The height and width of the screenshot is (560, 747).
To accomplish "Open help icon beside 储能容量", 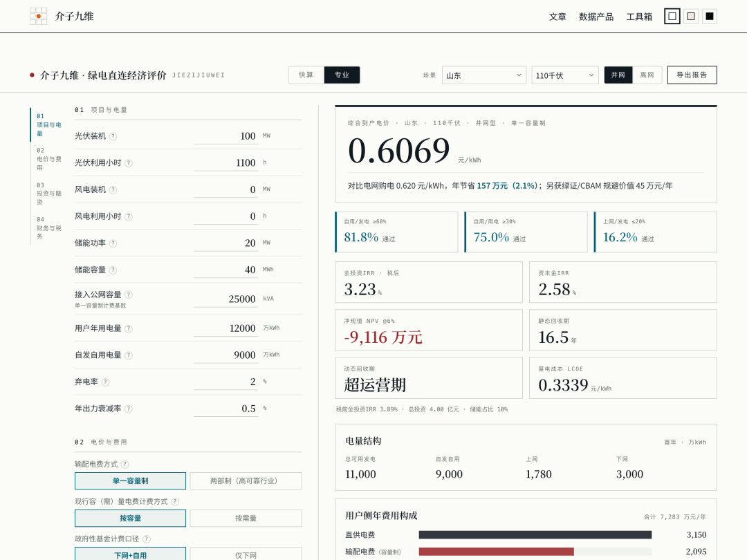I will [113, 270].
